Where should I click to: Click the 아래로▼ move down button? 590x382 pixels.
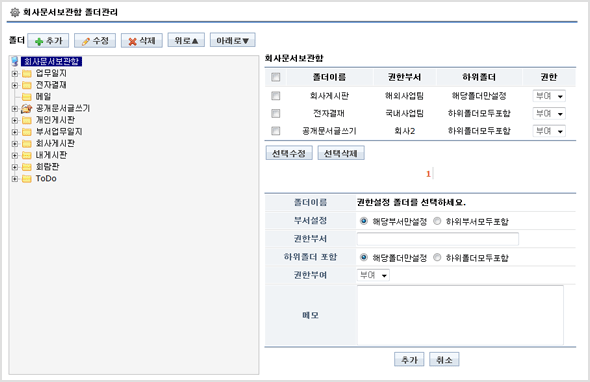[x=233, y=40]
